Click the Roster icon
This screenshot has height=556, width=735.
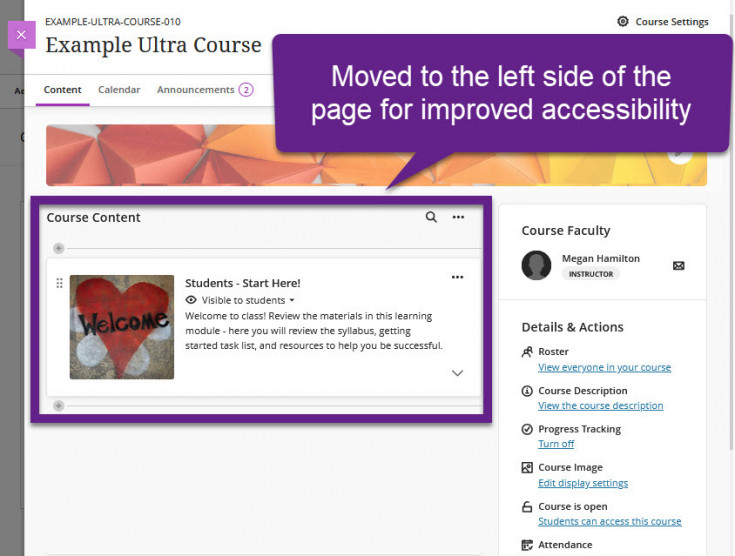(x=527, y=352)
